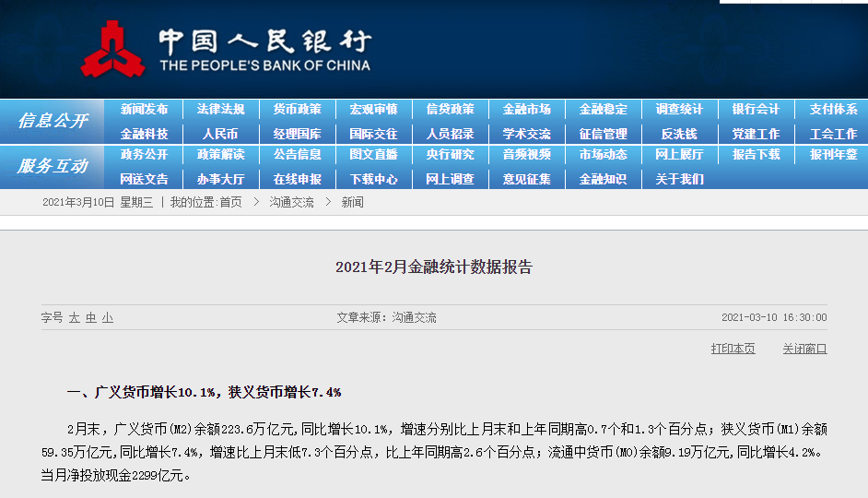The image size is (868, 498).
Task: Go to 金融稳定 page
Action: coord(603,109)
